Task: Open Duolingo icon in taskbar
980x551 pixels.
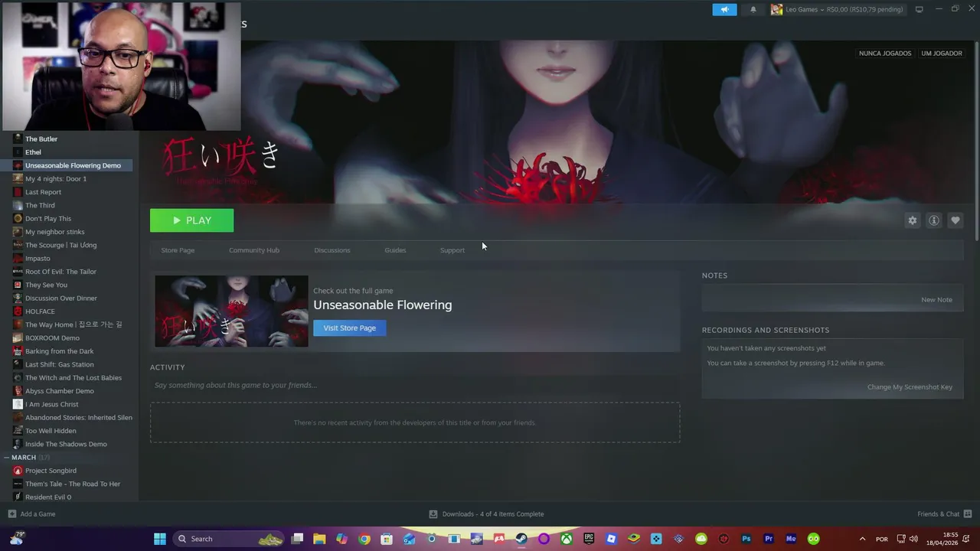Action: [813, 539]
